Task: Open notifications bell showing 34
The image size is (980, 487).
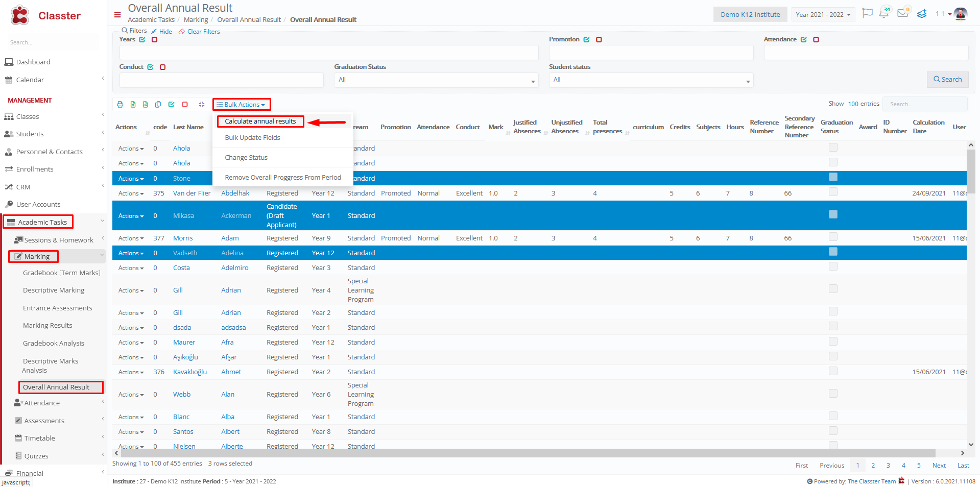Action: (x=885, y=13)
